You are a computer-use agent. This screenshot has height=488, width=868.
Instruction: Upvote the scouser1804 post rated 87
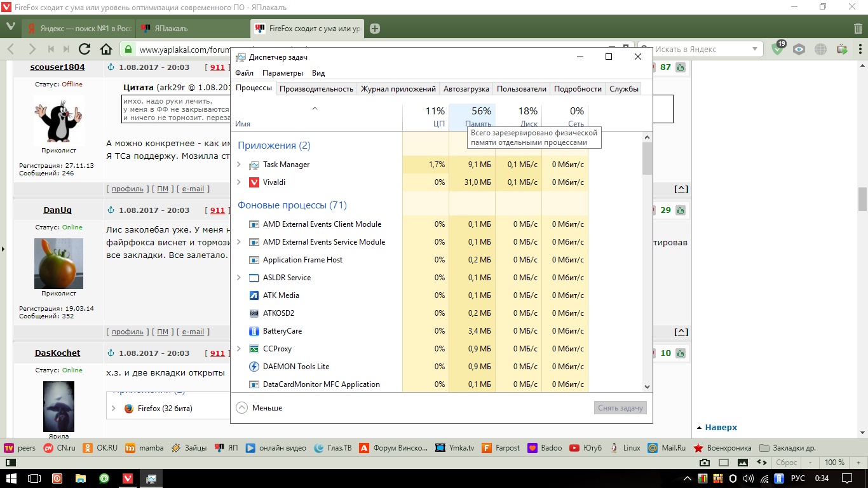pos(680,67)
